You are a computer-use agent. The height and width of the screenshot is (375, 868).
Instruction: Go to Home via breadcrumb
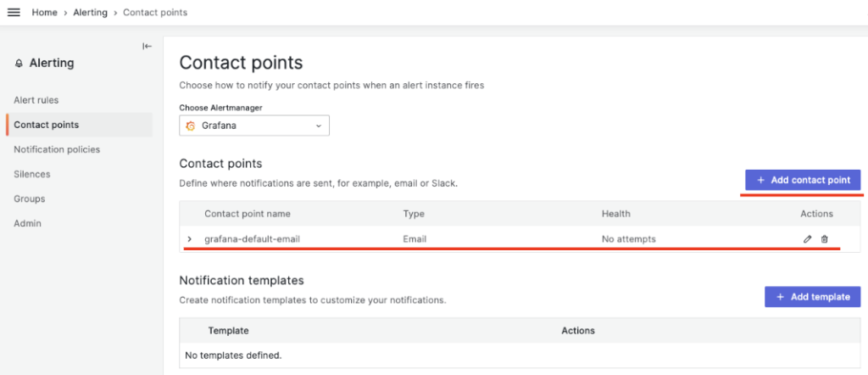click(x=45, y=13)
